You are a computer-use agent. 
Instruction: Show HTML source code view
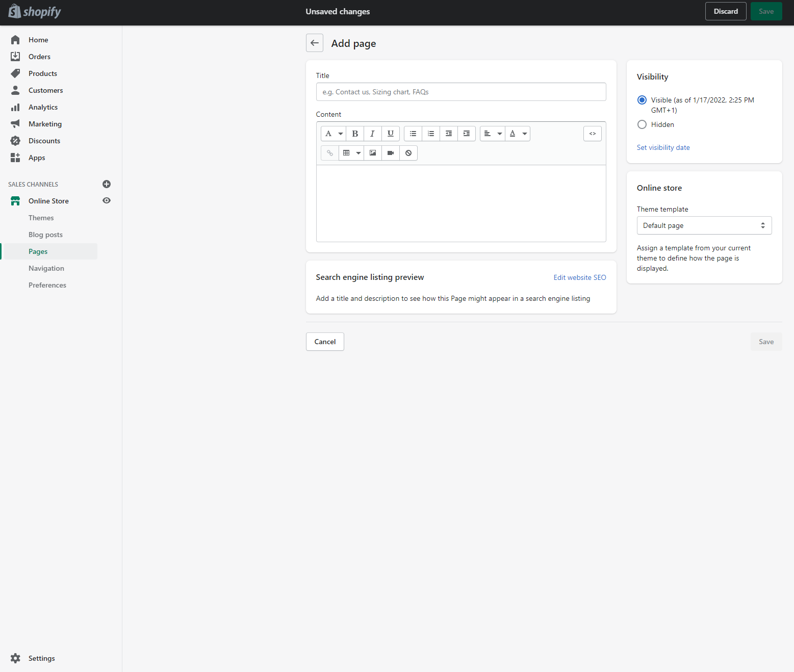[592, 134]
